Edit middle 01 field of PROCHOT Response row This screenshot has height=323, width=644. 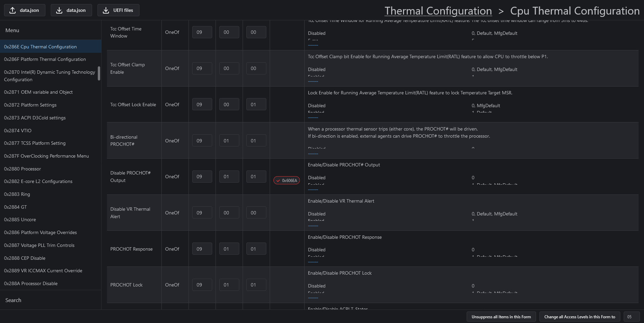click(x=229, y=249)
